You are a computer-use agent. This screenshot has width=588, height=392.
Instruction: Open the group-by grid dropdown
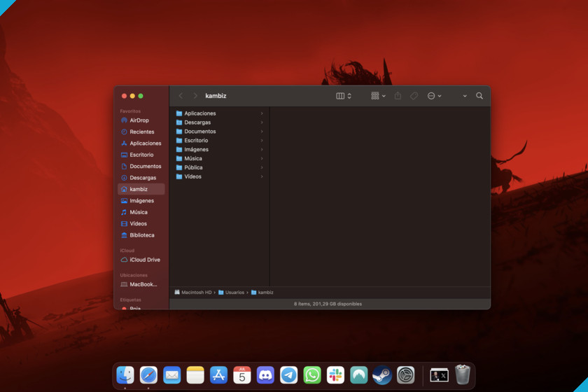pos(378,96)
